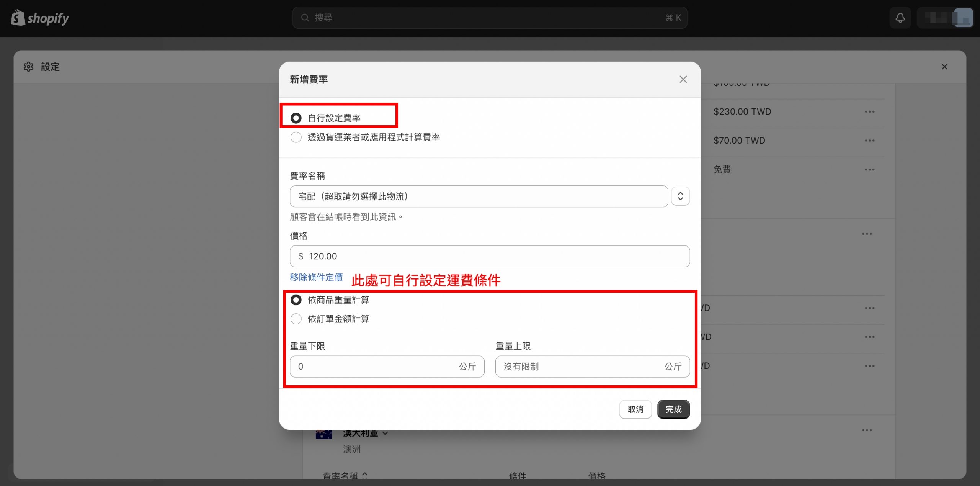
Task: Click the settings gear icon
Action: [28, 67]
